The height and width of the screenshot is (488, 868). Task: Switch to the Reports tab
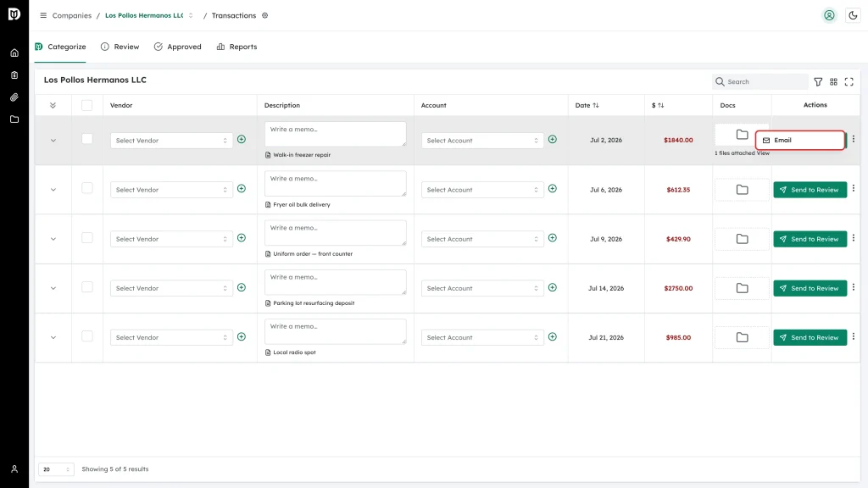(237, 47)
